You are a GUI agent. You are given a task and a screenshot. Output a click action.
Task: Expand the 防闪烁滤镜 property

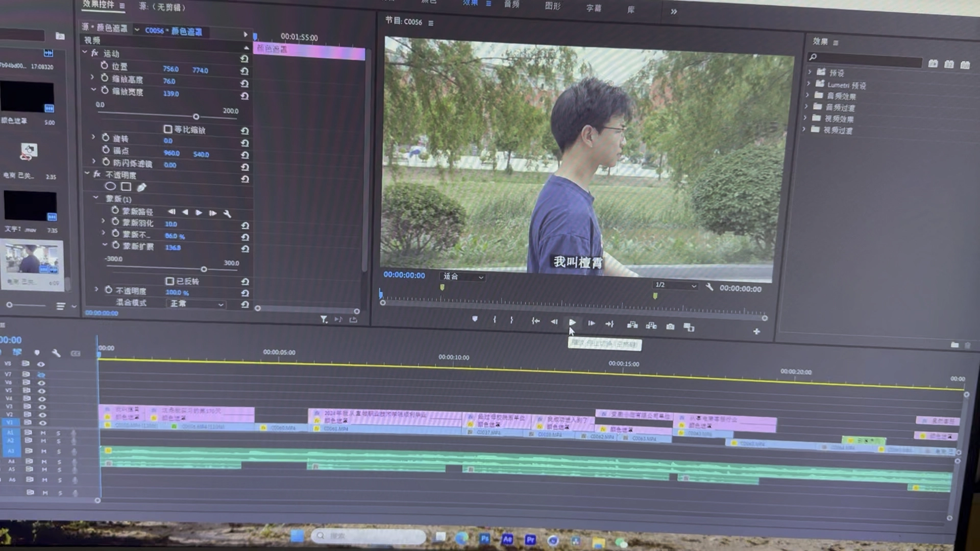(94, 161)
